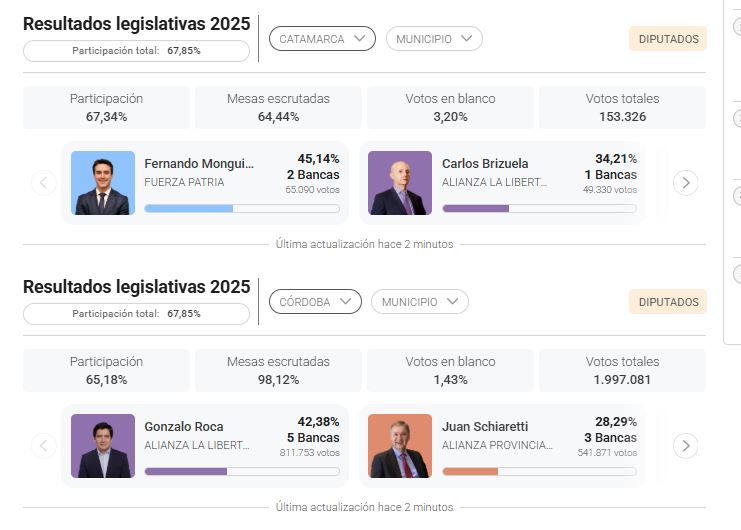Expand the MUNICIPIO dropdown next to Catamarca
Viewport: 741px width, 530px height.
pyautogui.click(x=434, y=39)
